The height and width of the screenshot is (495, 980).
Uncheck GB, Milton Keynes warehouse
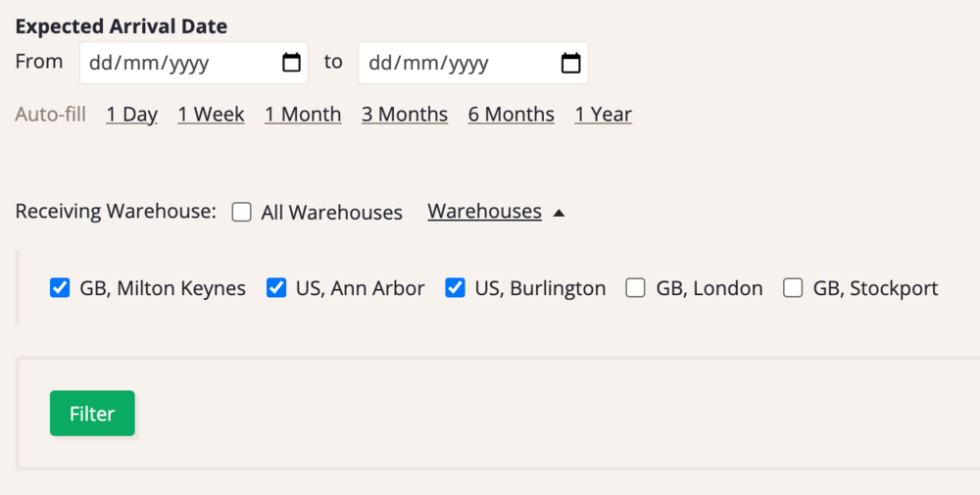60,287
